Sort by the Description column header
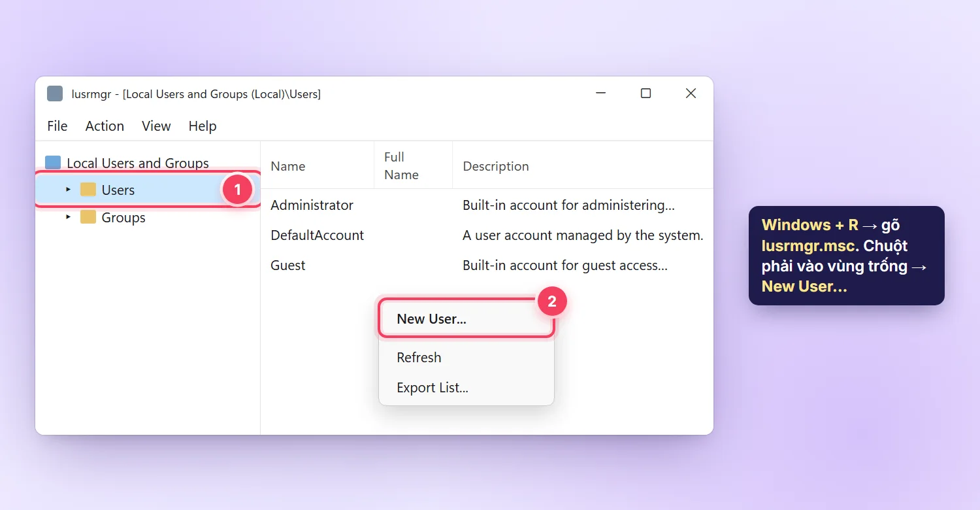Viewport: 980px width, 510px height. click(583, 166)
